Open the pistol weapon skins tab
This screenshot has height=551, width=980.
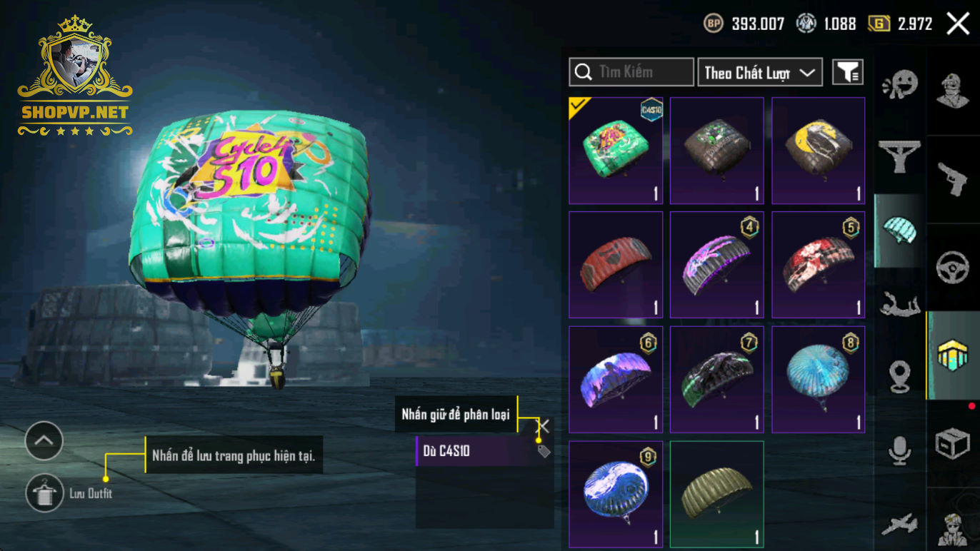[953, 177]
